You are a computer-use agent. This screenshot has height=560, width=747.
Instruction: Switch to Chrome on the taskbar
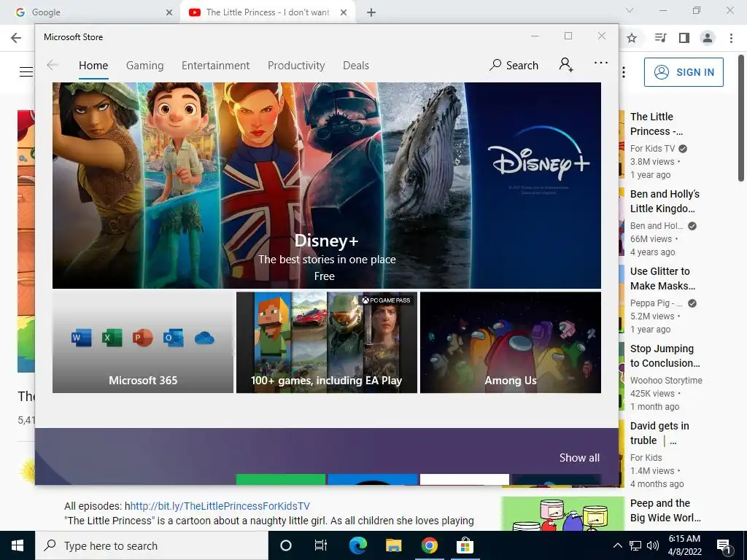pos(429,545)
